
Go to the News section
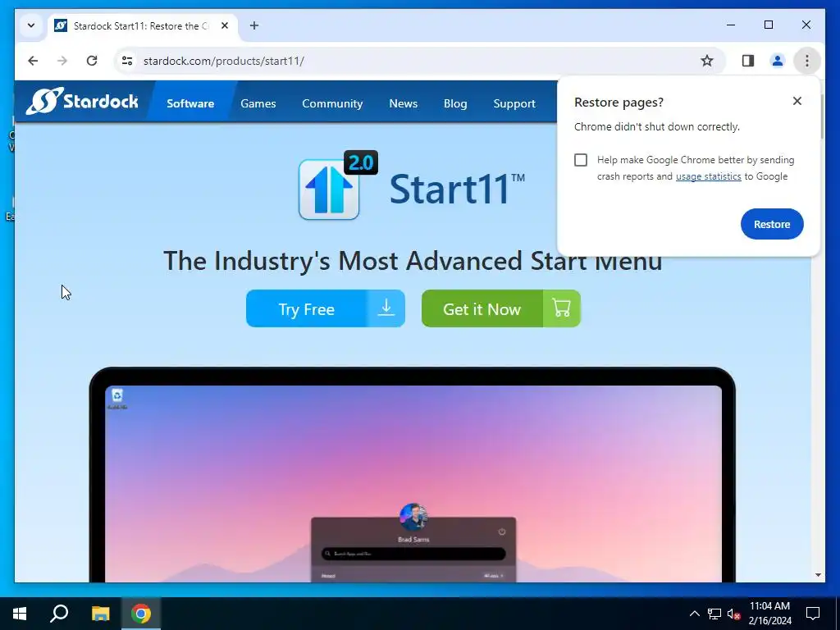click(x=403, y=103)
